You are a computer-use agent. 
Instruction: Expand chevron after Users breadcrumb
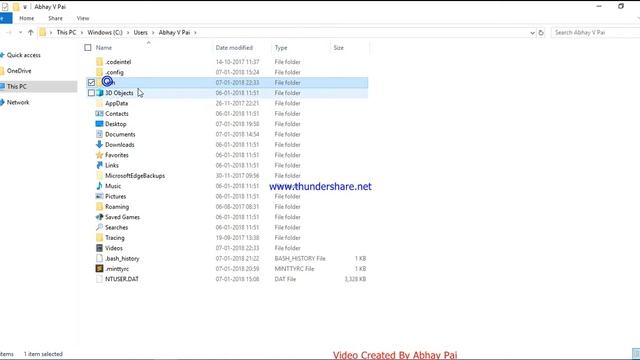[153, 33]
